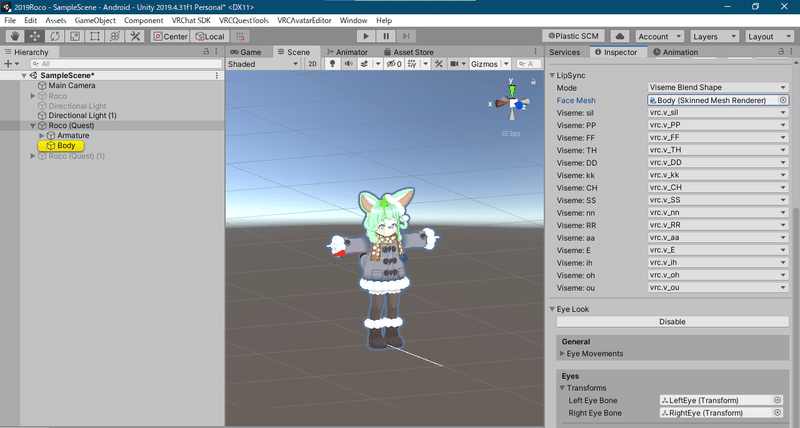Screen dimensions: 800x428
Task: Select the Hand tool
Action: tap(15, 36)
